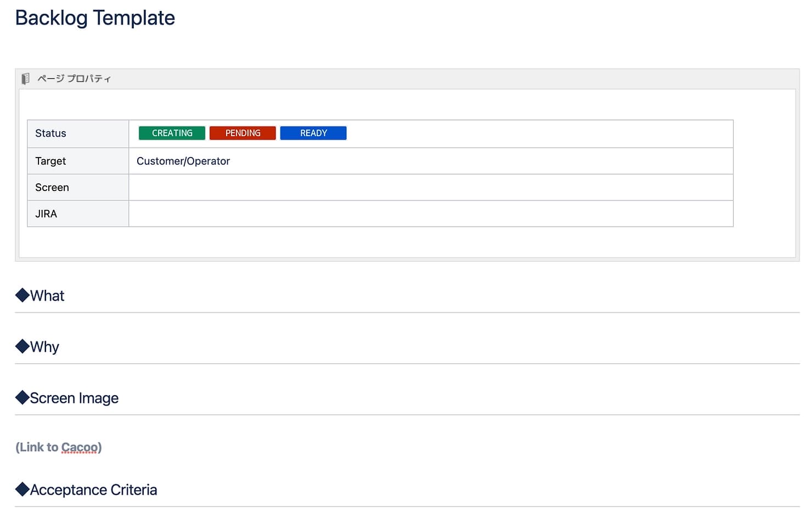Click the empty value cell beside Screen

431,188
